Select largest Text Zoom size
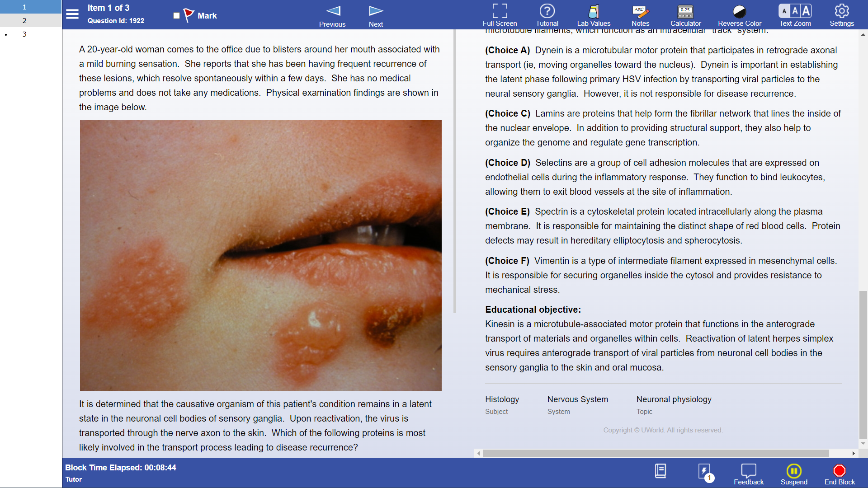The height and width of the screenshot is (488, 868). click(x=807, y=11)
